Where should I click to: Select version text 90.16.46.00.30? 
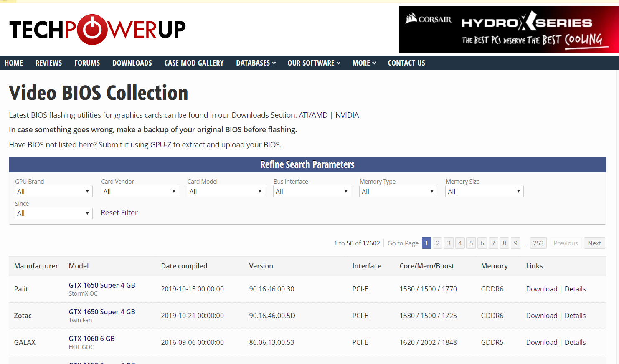pyautogui.click(x=271, y=289)
